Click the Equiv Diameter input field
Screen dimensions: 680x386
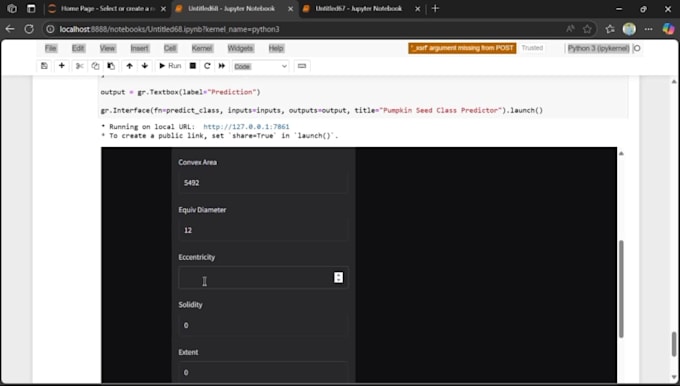point(263,230)
